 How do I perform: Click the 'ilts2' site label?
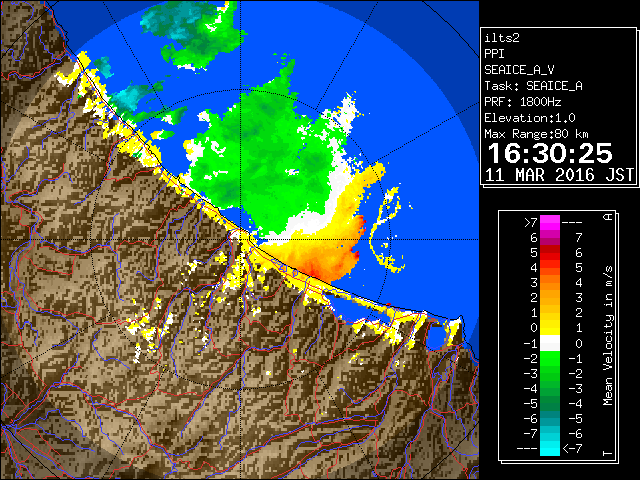click(x=502, y=38)
